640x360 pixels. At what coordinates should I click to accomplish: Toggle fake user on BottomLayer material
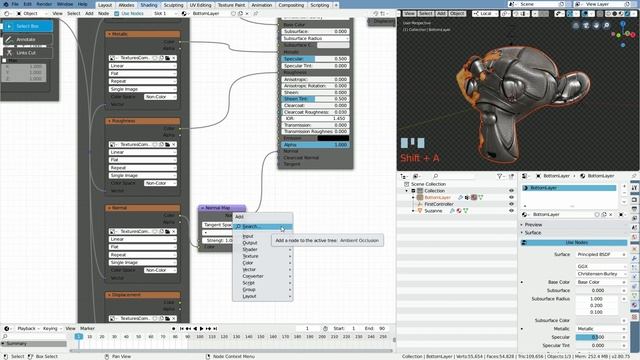[x=597, y=215]
